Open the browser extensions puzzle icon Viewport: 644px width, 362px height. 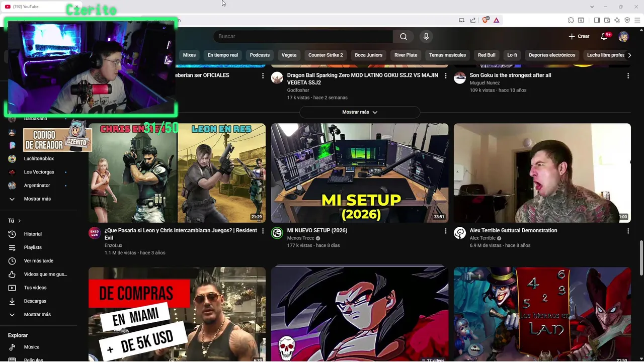[x=571, y=20]
